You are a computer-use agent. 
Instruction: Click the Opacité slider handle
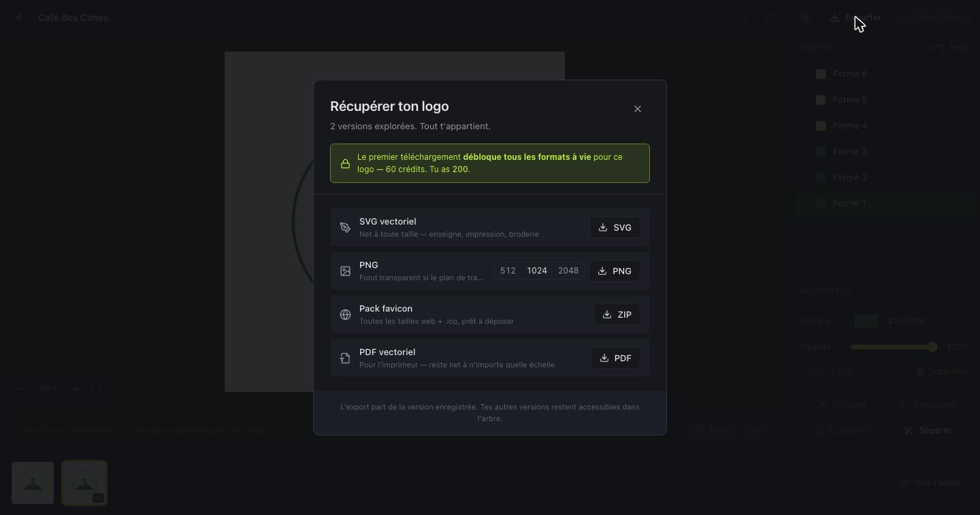click(932, 347)
